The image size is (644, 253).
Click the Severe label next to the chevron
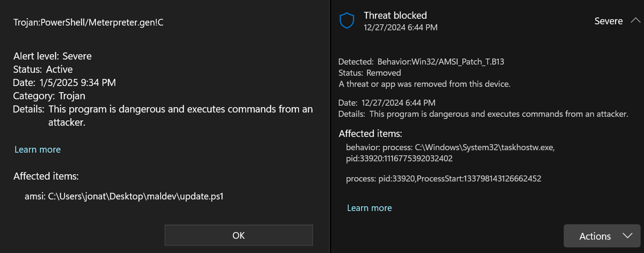tap(608, 21)
